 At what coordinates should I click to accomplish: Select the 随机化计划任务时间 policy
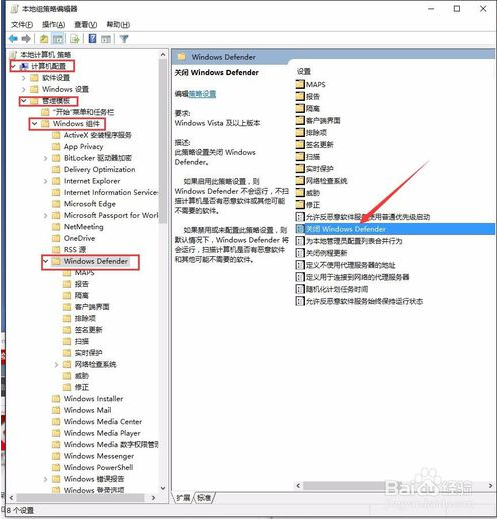click(332, 289)
